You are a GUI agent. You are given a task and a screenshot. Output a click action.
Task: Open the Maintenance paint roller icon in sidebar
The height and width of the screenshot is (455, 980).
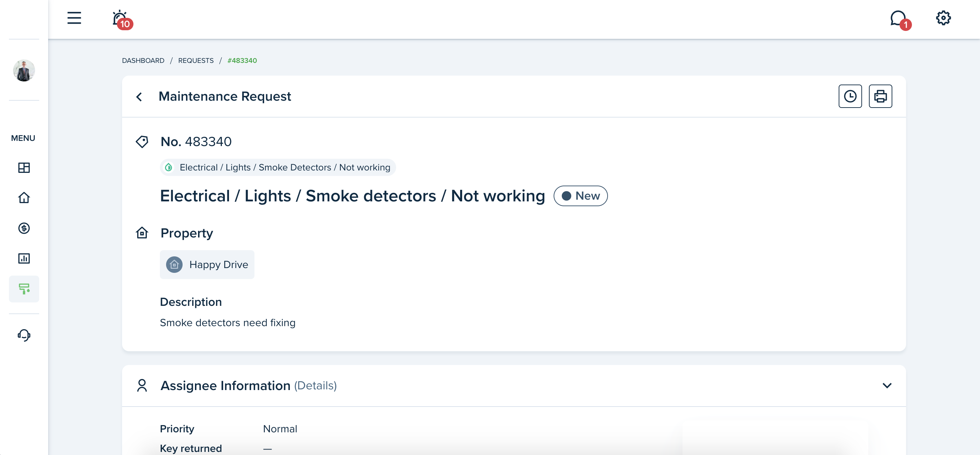click(x=24, y=289)
